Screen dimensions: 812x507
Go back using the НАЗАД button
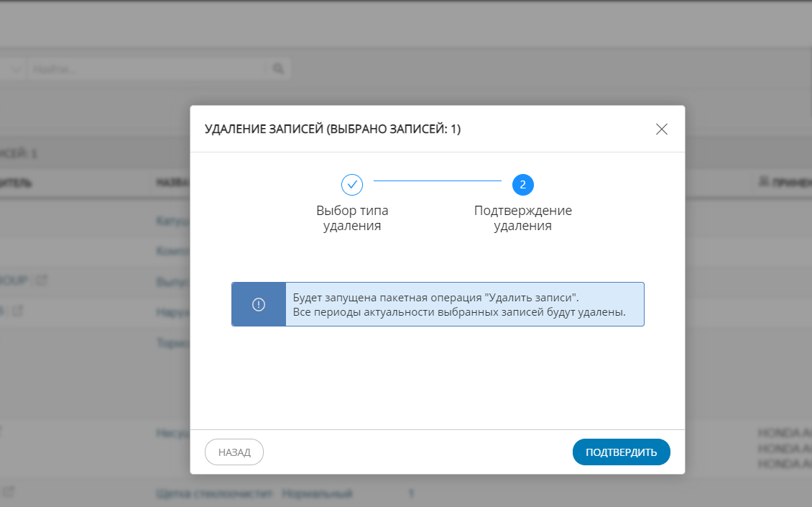tap(234, 452)
